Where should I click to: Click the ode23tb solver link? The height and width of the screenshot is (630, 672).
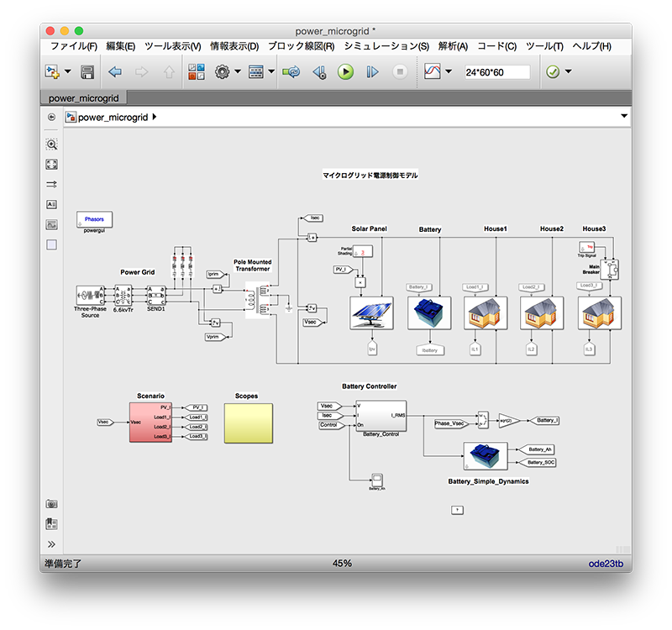(x=606, y=564)
